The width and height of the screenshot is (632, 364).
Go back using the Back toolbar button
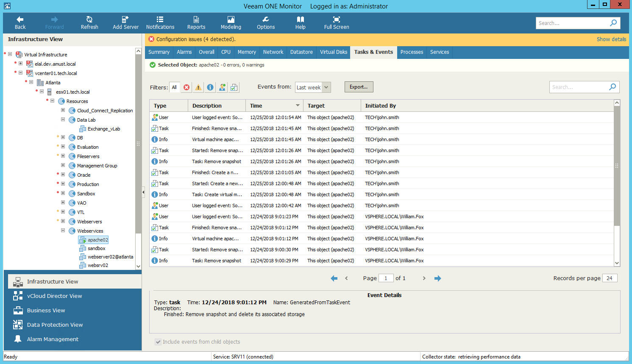tap(20, 23)
